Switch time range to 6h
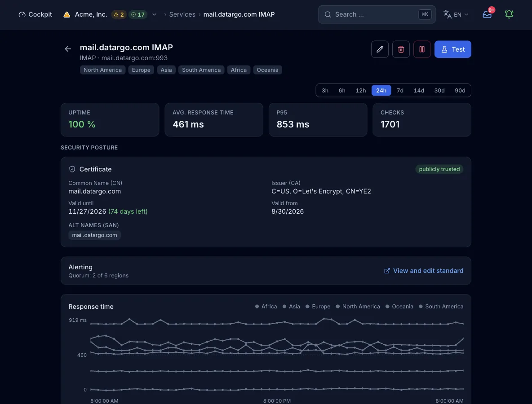This screenshot has width=532, height=404. [342, 91]
